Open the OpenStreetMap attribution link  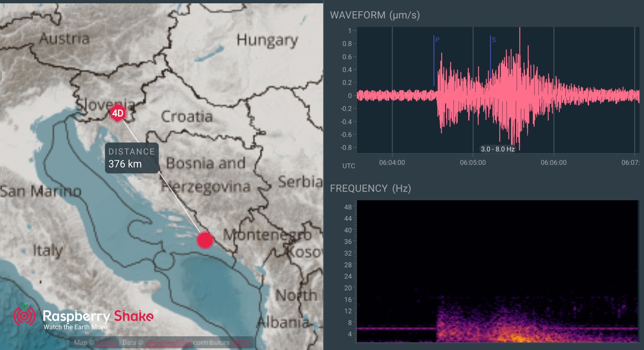tap(168, 343)
